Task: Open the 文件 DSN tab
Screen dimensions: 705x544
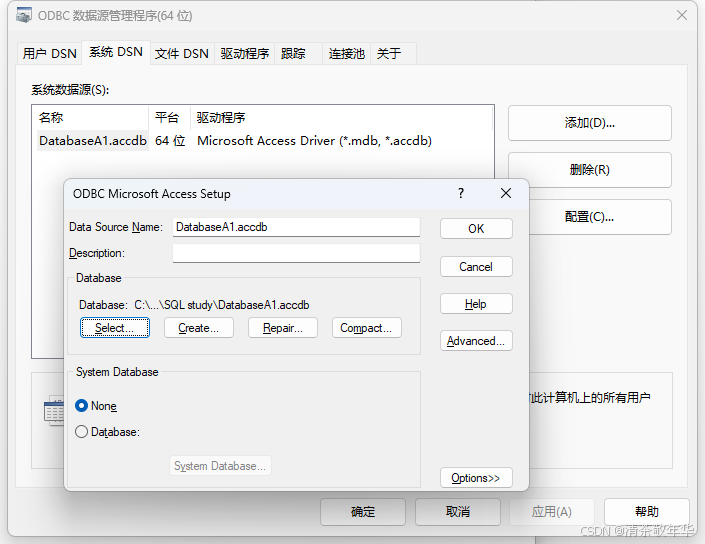Action: tap(182, 54)
